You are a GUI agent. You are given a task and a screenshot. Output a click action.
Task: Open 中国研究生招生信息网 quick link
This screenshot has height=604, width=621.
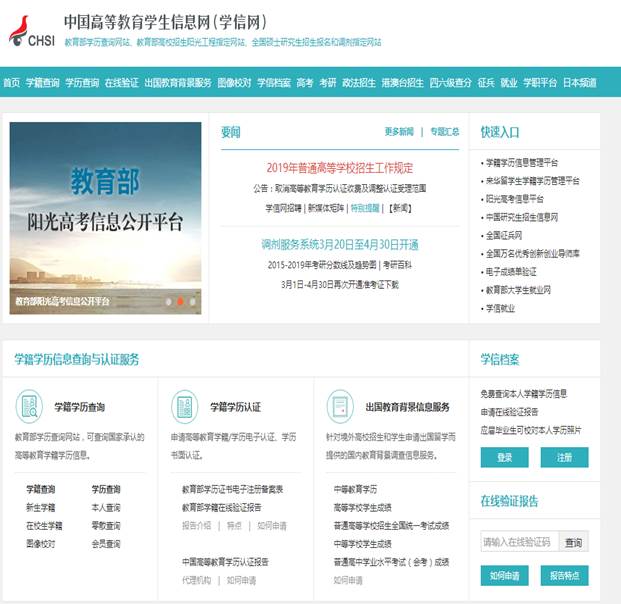tap(521, 217)
